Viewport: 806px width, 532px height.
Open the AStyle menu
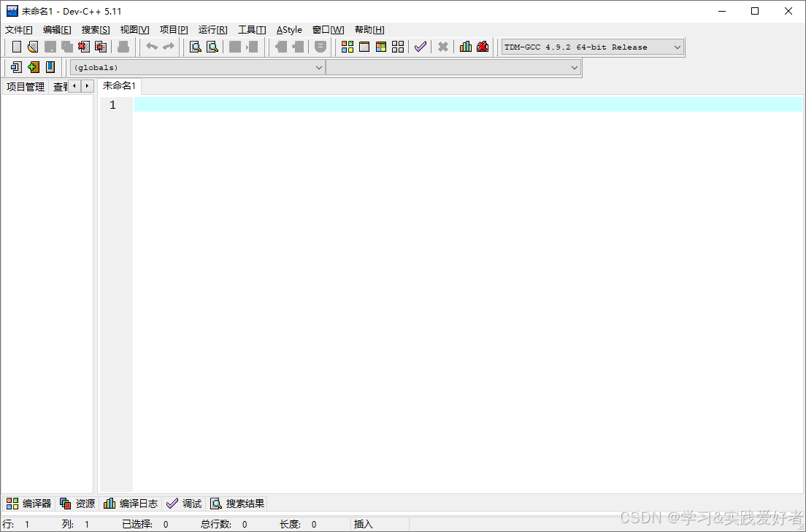(x=289, y=30)
